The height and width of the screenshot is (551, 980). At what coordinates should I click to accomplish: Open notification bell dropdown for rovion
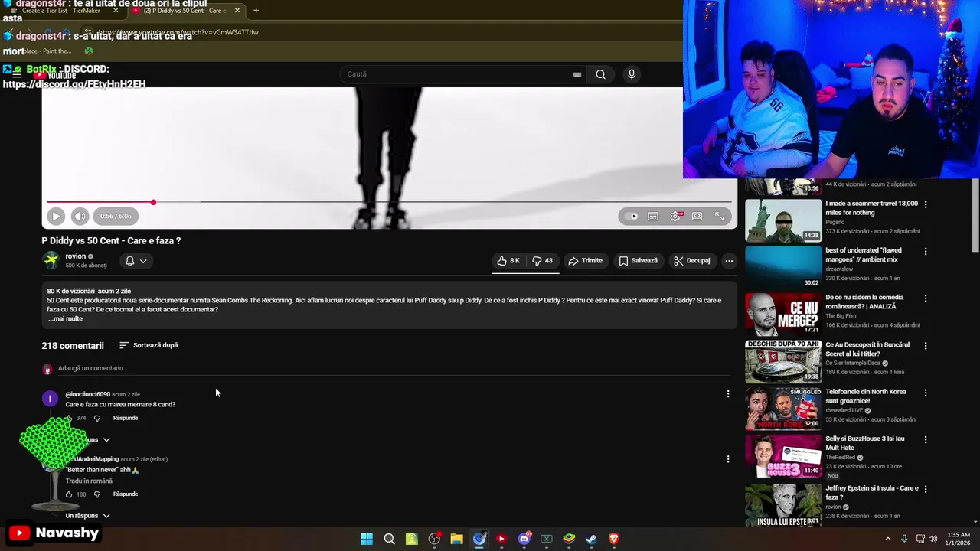(136, 261)
